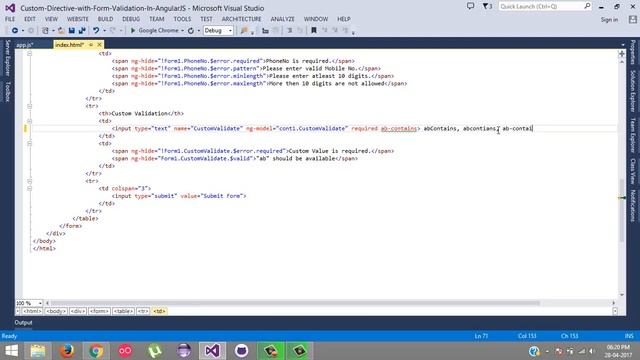640x360 pixels.
Task: Collapse the topmost td block of PhoneNo spans
Action: pos(29,53)
